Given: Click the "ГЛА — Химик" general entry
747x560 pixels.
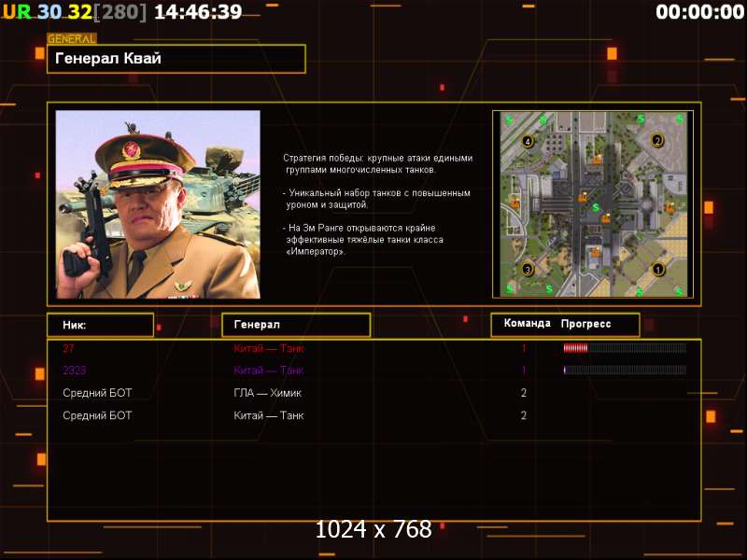Looking at the screenshot, I should point(267,393).
